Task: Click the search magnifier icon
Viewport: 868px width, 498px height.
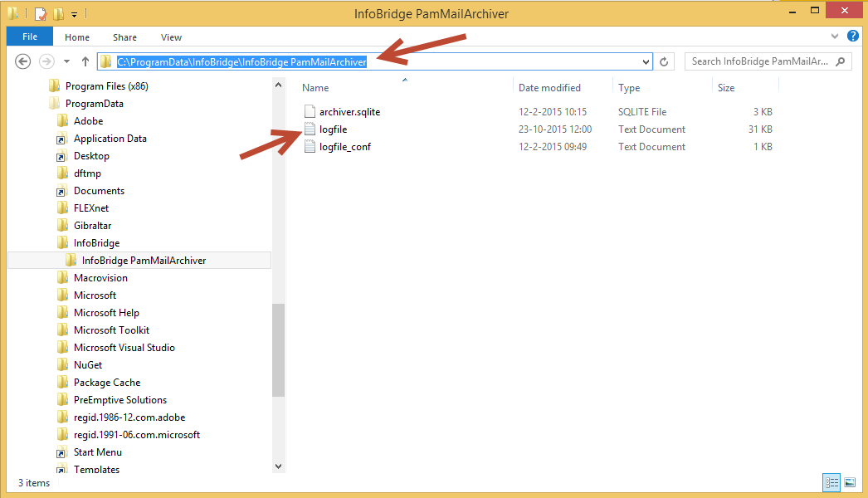Action: click(x=841, y=61)
